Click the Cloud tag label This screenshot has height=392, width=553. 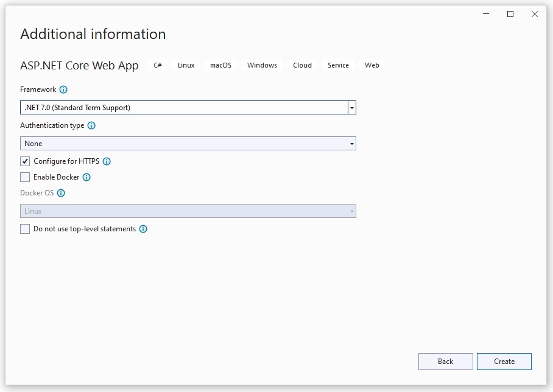[x=302, y=65]
